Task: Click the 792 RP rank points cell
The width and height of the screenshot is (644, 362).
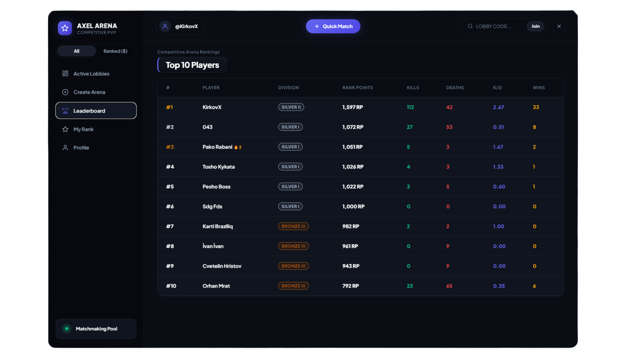Action: click(x=351, y=286)
